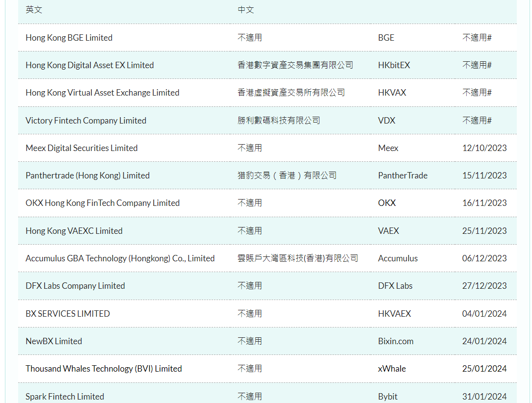Select Hong Kong Digital Asset EX Limited
This screenshot has height=403, width=532.
(x=90, y=65)
